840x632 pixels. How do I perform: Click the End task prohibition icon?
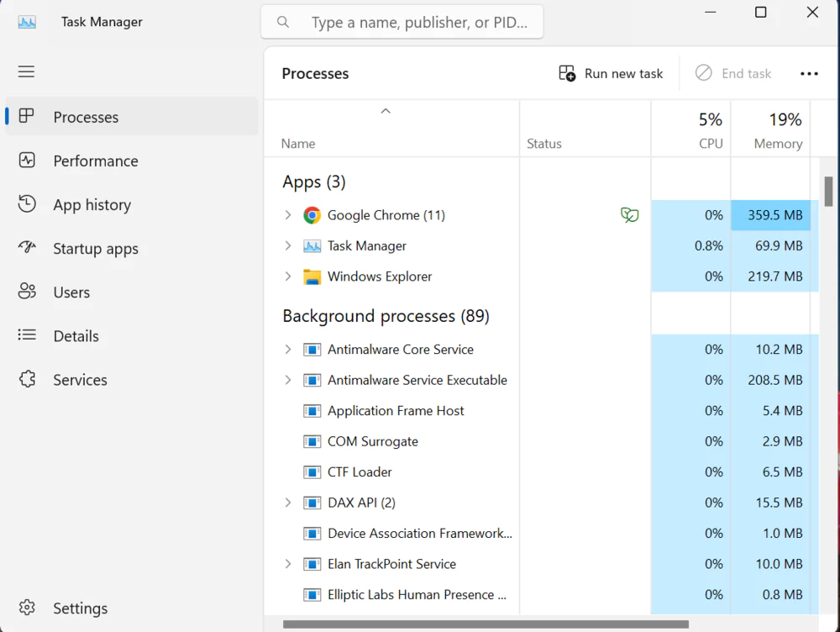(x=703, y=73)
